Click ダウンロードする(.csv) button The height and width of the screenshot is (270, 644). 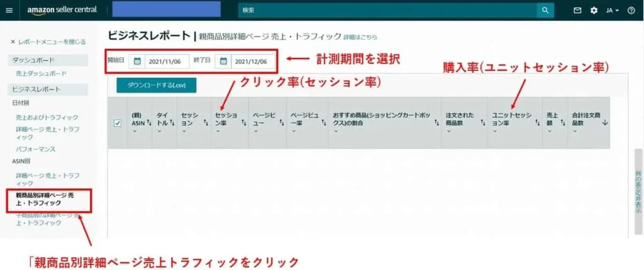point(157,85)
